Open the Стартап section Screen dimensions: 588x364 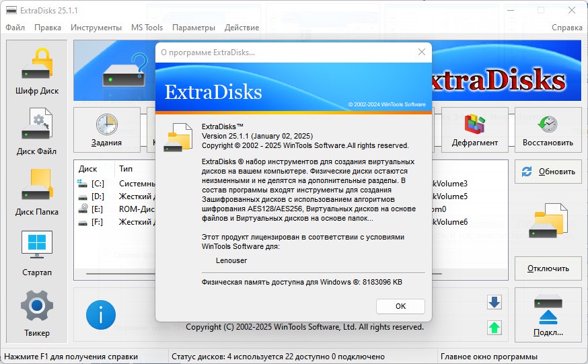point(37,254)
